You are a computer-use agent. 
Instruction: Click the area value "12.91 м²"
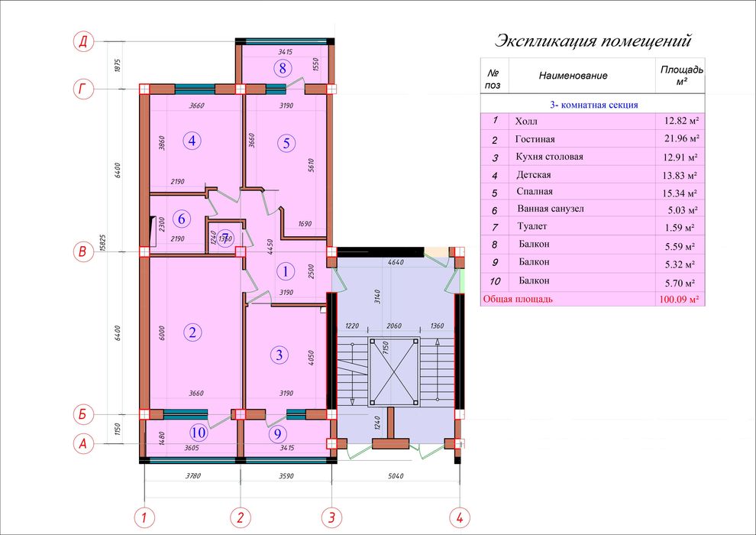(680, 157)
